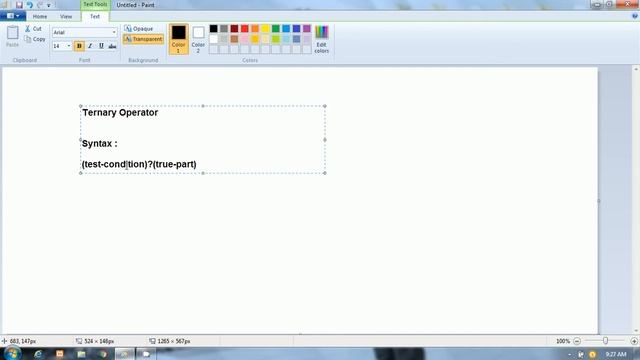
Task: Open the blue Paint application menu button
Action: pyautogui.click(x=13, y=16)
